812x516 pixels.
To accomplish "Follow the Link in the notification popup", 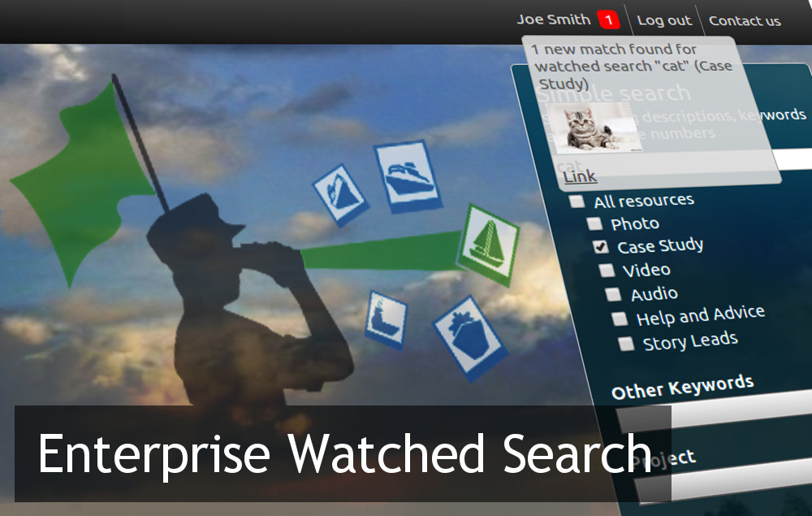I will (x=580, y=176).
